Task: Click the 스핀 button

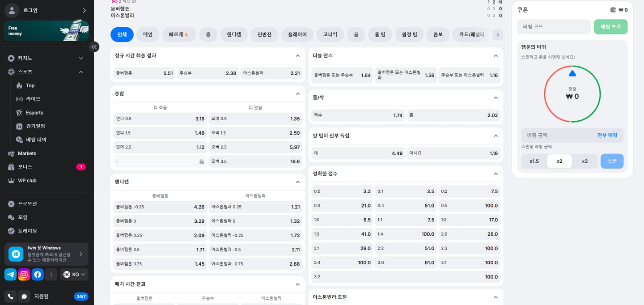Action: pos(612,161)
